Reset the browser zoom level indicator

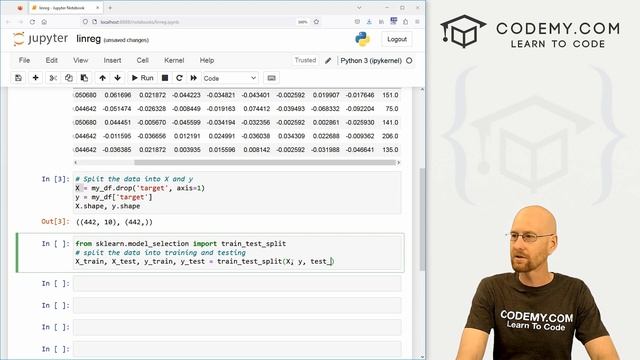point(302,22)
